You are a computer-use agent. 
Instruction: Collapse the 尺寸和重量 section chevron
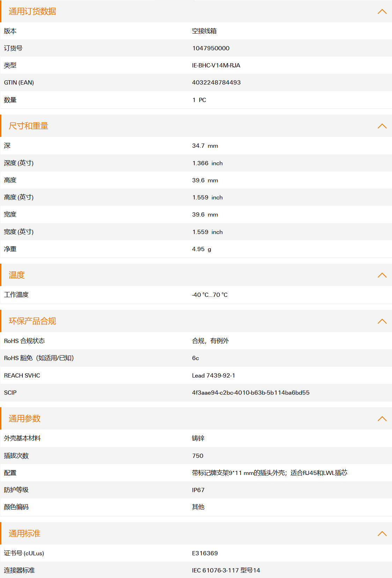point(382,126)
